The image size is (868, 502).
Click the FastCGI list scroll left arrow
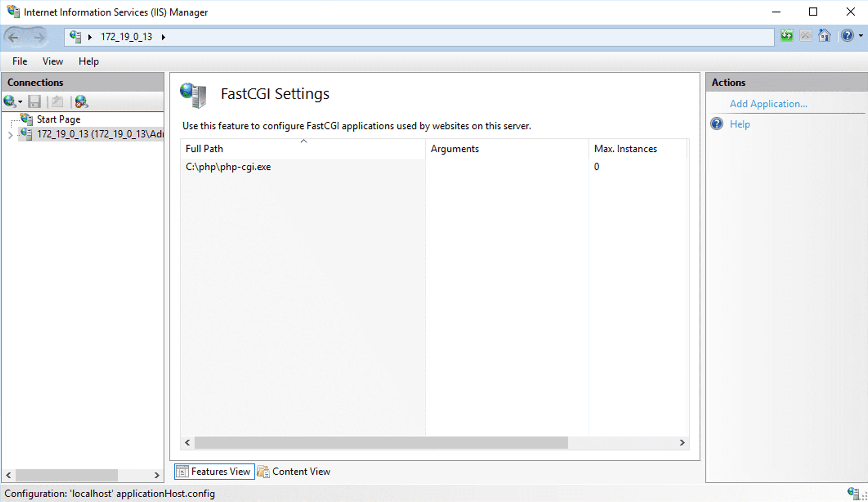(188, 443)
